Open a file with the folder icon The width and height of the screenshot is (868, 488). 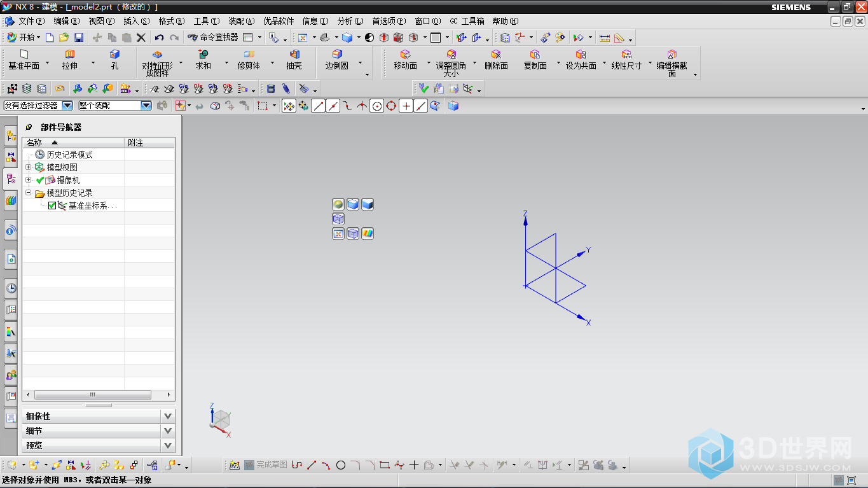point(64,38)
